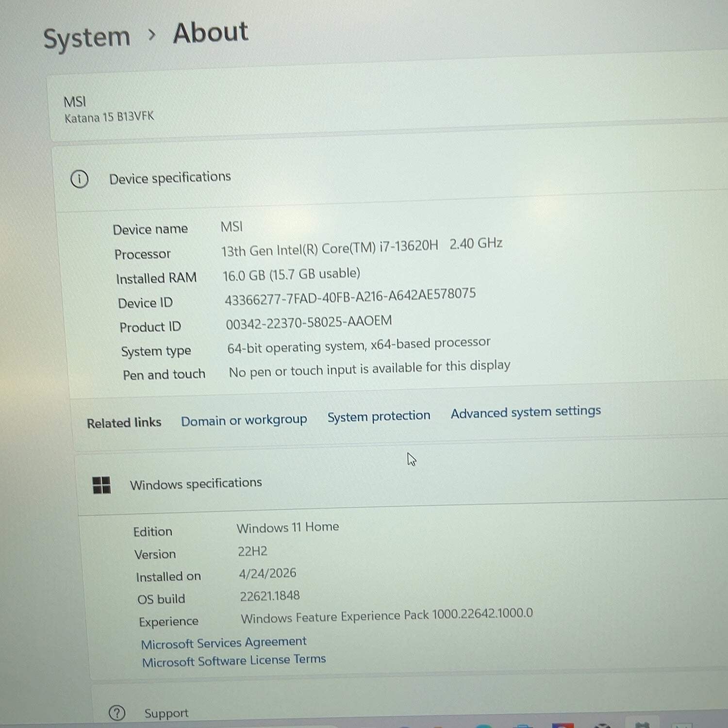Image resolution: width=728 pixels, height=728 pixels.
Task: Select Product ID value 00342-22370-58025-AAOEM
Action: point(309,322)
